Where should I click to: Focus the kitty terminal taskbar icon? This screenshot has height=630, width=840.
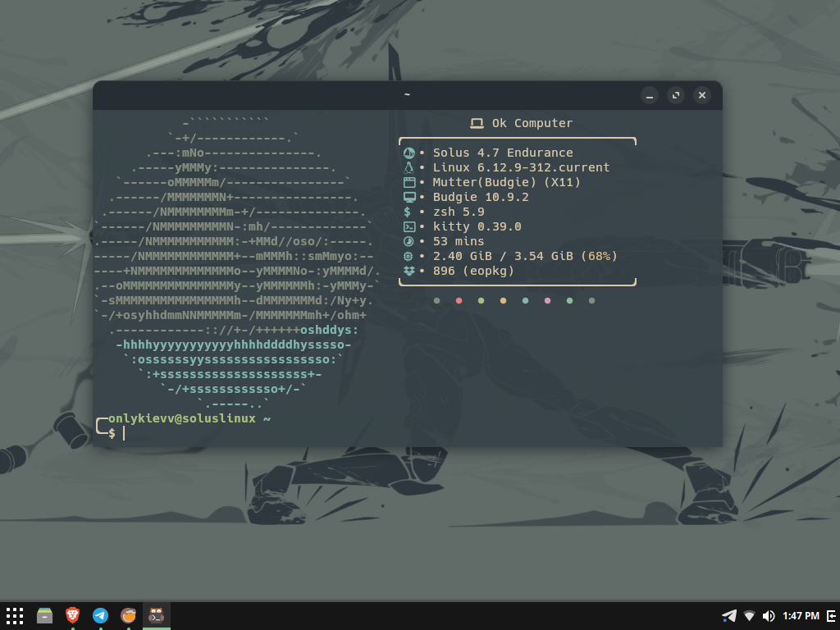pyautogui.click(x=156, y=615)
